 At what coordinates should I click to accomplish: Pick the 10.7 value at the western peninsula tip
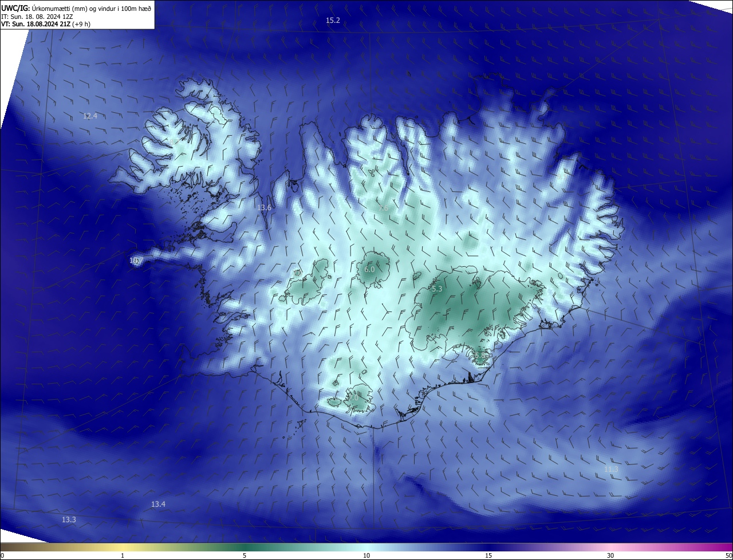136,261
